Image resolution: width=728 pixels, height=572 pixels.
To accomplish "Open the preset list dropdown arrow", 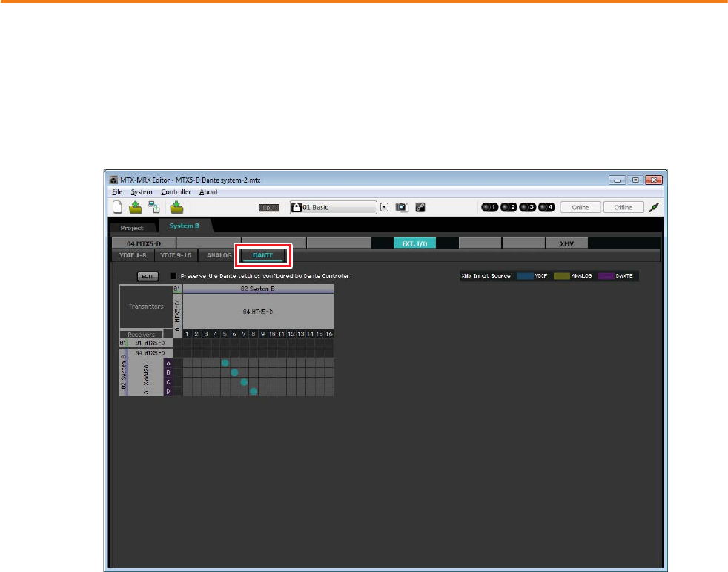I will [384, 207].
